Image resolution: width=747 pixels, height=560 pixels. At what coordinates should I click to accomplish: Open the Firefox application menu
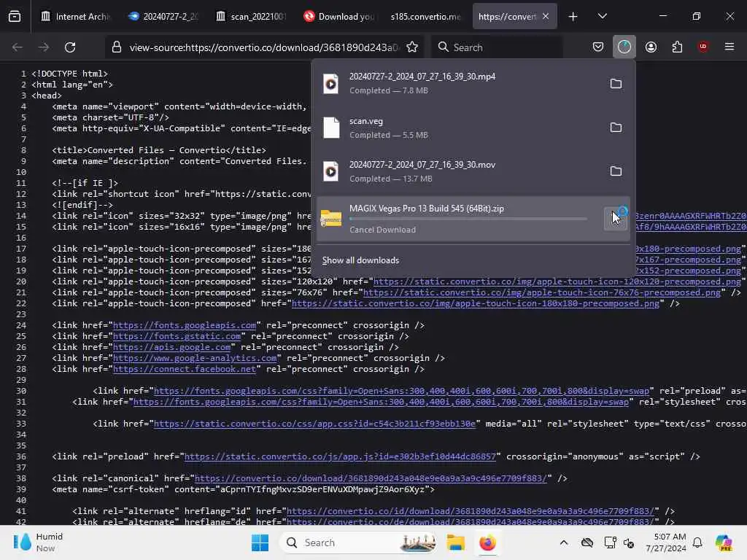[729, 47]
